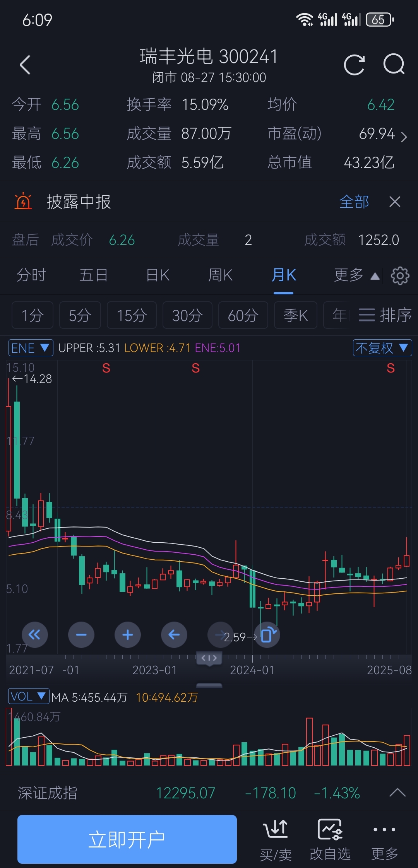Viewport: 418px width, 868px height.
Task: Tap the 均价 6.42 value
Action: [x=381, y=104]
